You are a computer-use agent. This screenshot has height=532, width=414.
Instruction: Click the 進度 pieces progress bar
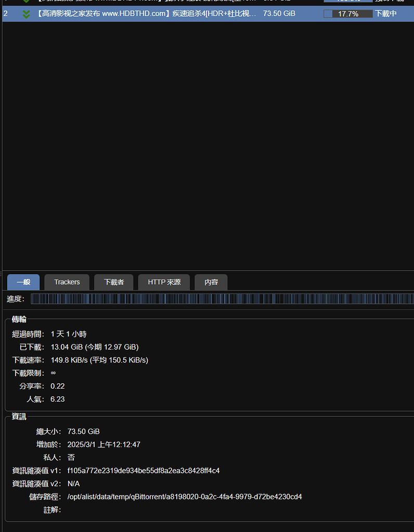[x=222, y=299]
